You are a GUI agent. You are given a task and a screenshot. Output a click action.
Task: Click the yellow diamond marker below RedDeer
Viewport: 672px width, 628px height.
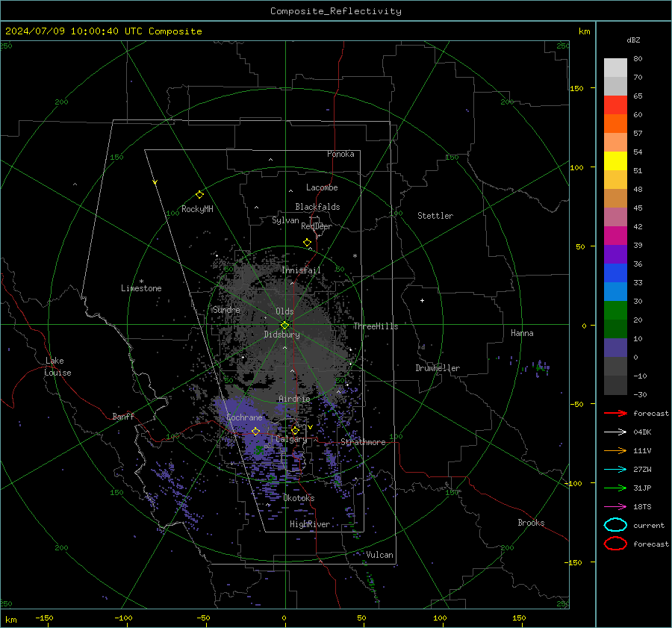[x=308, y=243]
